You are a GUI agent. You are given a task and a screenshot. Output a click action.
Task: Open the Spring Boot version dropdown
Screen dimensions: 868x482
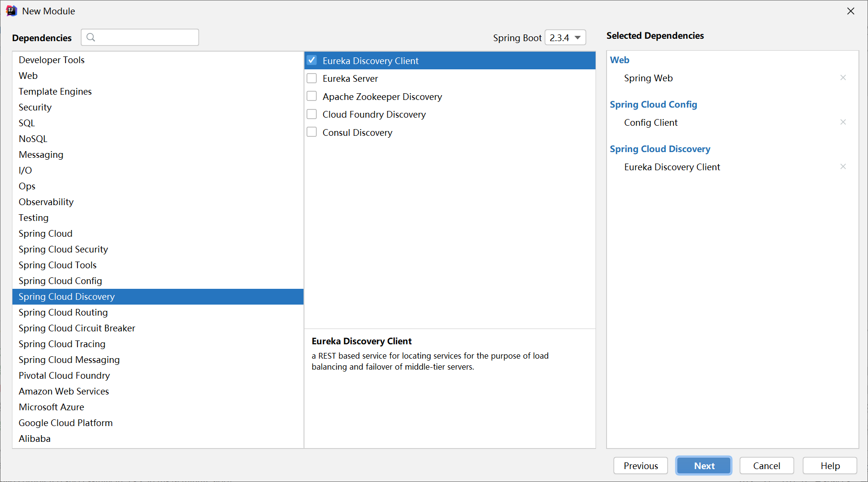coord(565,37)
